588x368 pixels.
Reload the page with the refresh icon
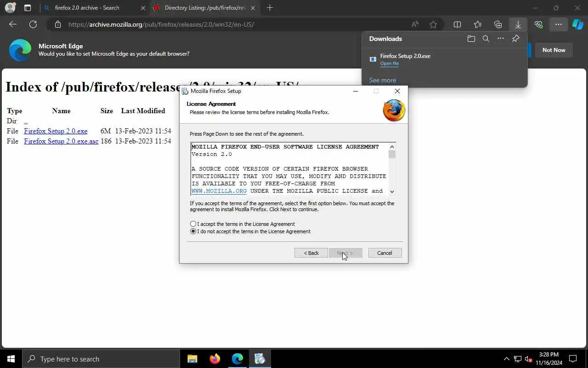click(x=33, y=24)
